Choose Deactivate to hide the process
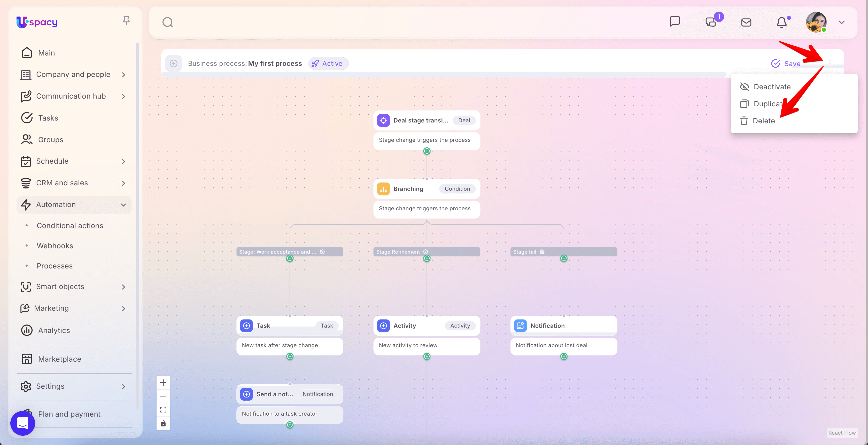This screenshot has width=868, height=445. coord(772,87)
